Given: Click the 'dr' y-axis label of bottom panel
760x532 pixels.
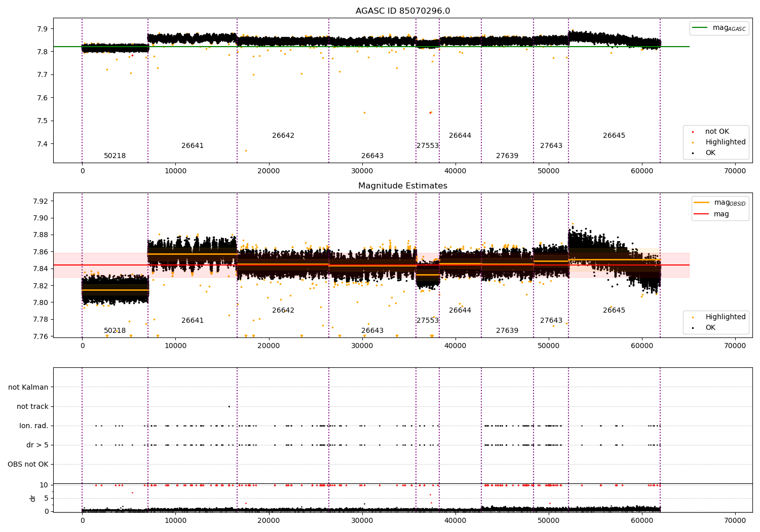Looking at the screenshot, I should click(x=33, y=498).
